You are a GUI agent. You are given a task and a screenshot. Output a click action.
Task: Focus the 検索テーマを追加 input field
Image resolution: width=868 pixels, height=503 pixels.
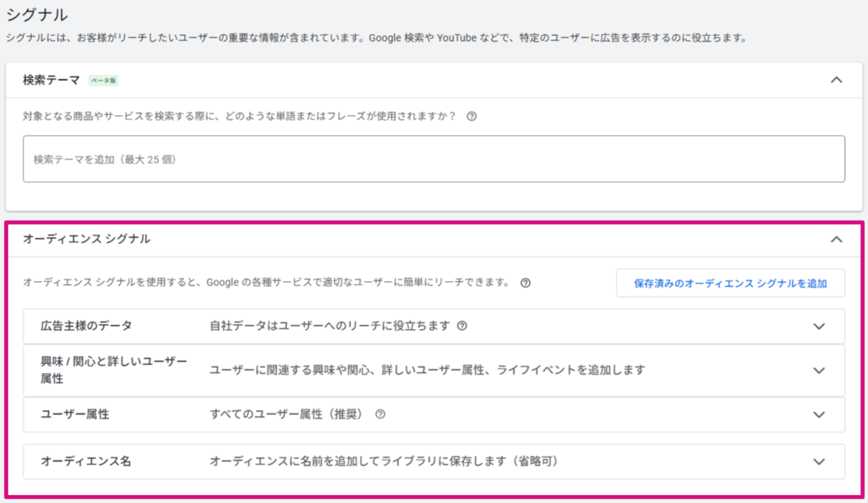434,159
